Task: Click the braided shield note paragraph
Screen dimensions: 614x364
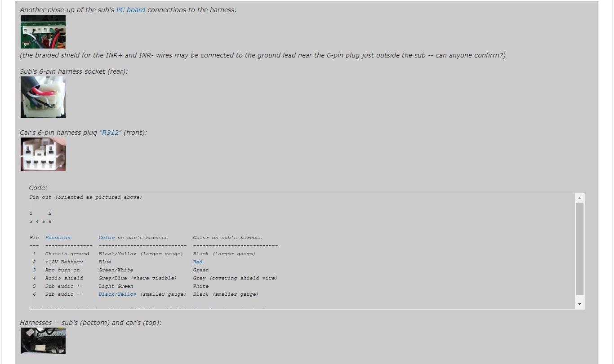Action: 263,55
